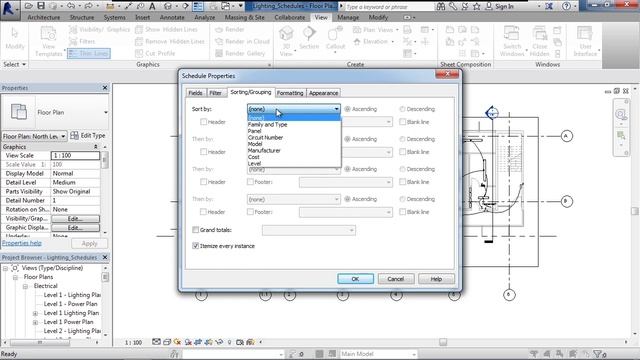
Task: Open Annotate ribbon tab
Action: coord(172,18)
